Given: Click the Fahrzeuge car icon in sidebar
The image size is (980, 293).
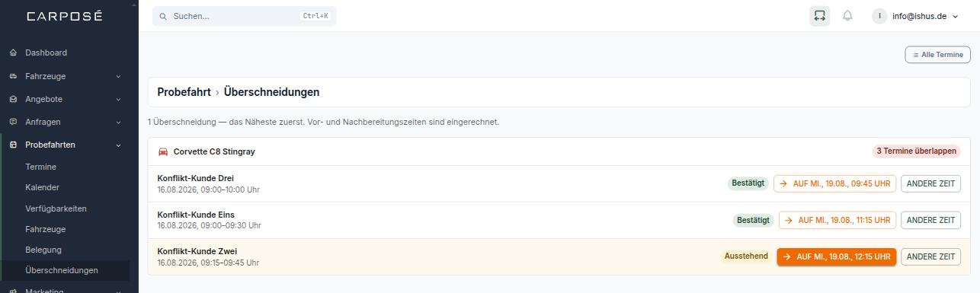Looking at the screenshot, I should 13,76.
